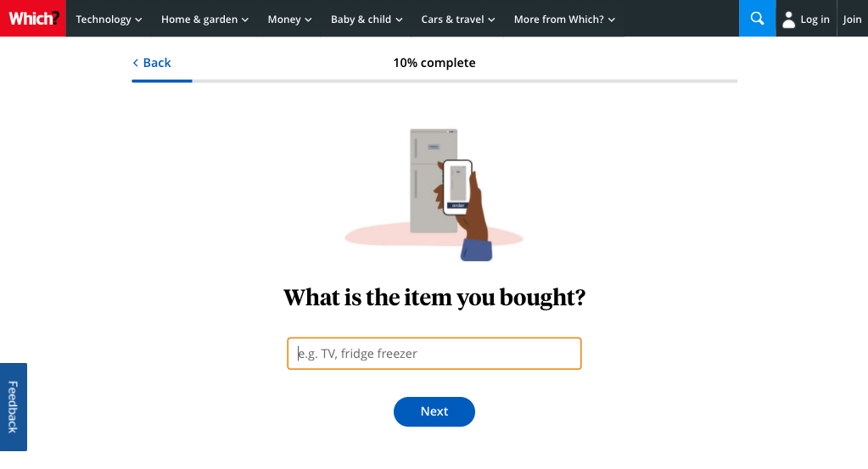The width and height of the screenshot is (868, 469).
Task: Expand the Home & garden chevron
Action: coord(244,20)
